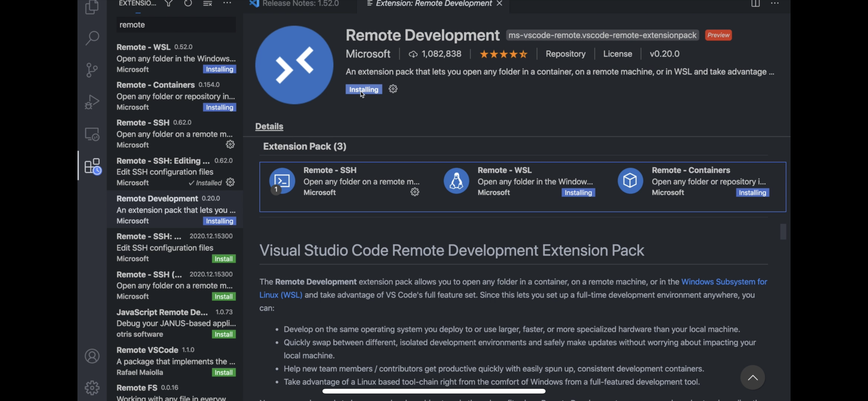Screen dimensions: 868x401
Task: Select Remote FS 0.0.16 in list
Action: 175,391
